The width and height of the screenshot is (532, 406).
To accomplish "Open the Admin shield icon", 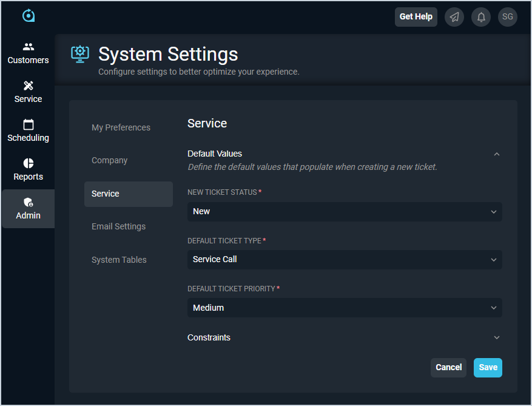I will (29, 203).
